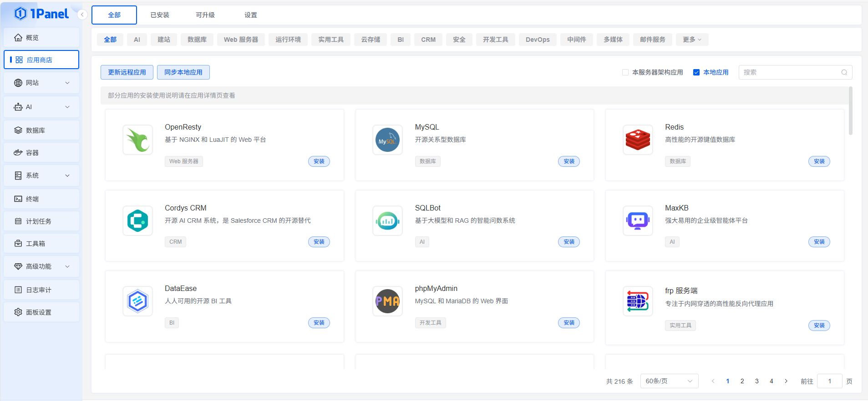Click the 前往 page number input

(x=829, y=381)
